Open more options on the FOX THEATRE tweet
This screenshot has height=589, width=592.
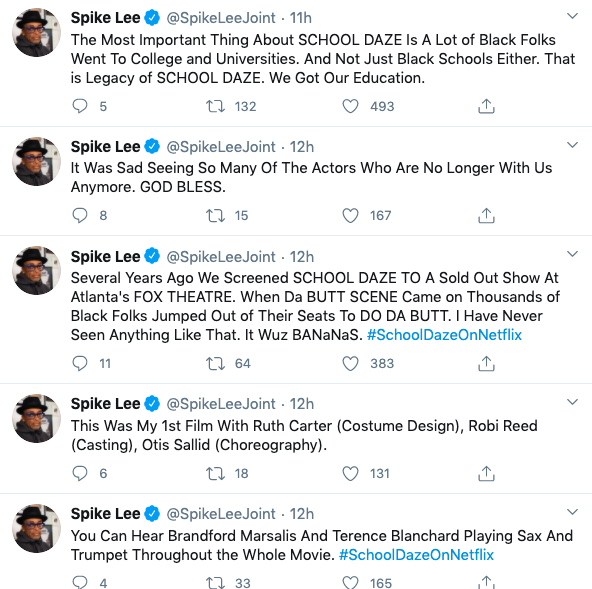572,254
